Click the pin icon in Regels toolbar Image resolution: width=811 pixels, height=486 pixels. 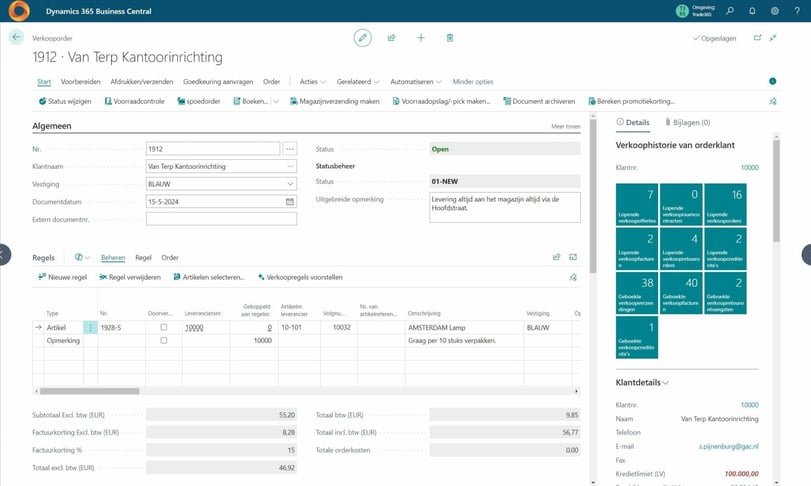(573, 277)
